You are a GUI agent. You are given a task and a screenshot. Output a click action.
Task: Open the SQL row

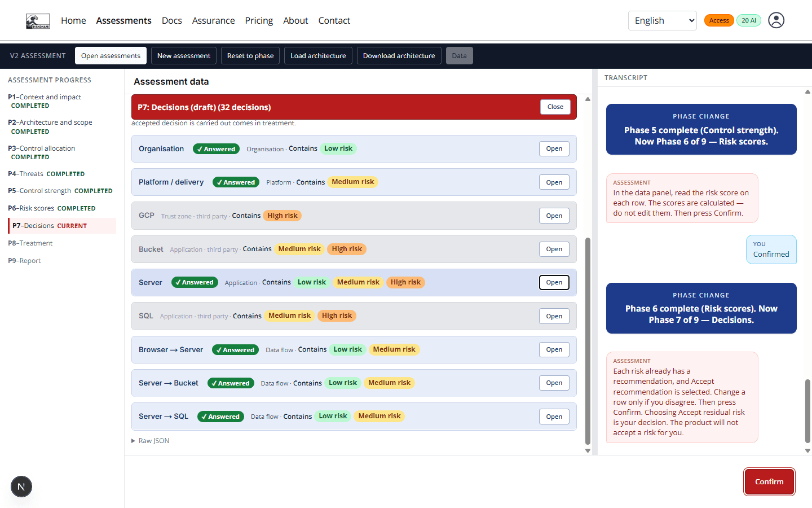pyautogui.click(x=554, y=316)
